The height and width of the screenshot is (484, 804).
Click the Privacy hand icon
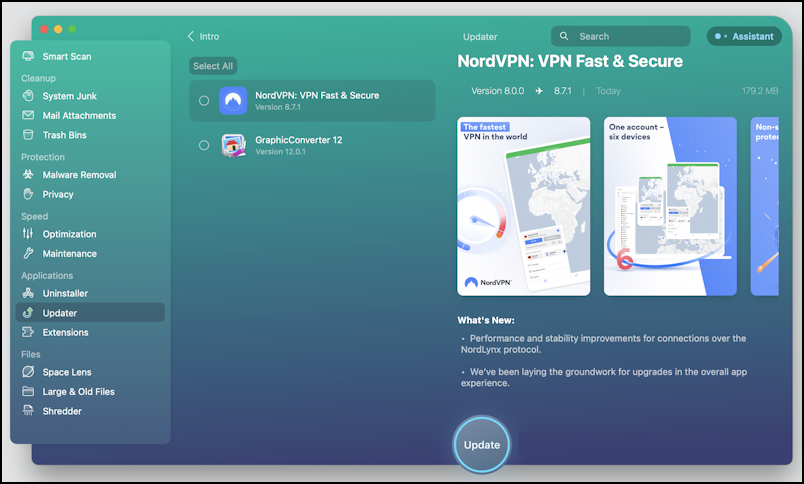28,194
